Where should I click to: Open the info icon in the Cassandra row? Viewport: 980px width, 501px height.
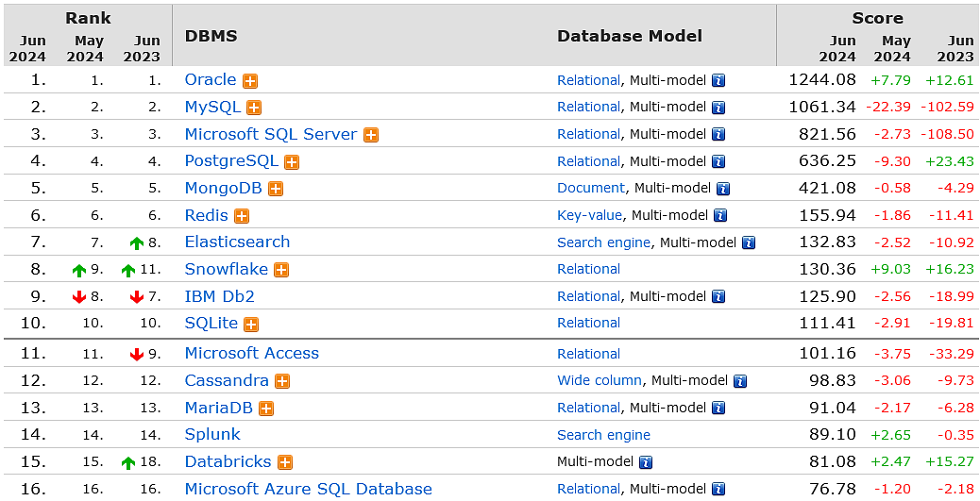point(740,381)
